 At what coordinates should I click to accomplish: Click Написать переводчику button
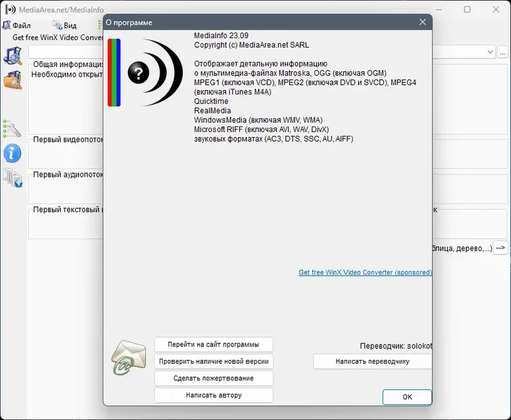(x=372, y=361)
